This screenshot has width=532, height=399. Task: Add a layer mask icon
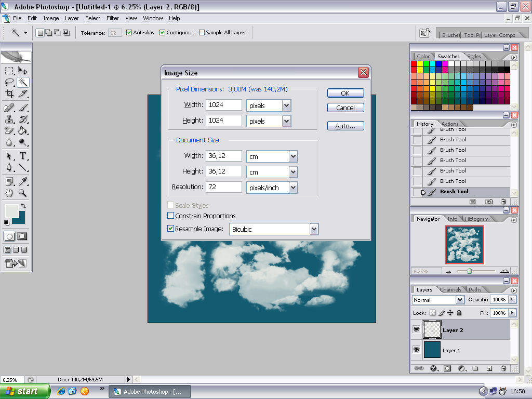pyautogui.click(x=447, y=368)
